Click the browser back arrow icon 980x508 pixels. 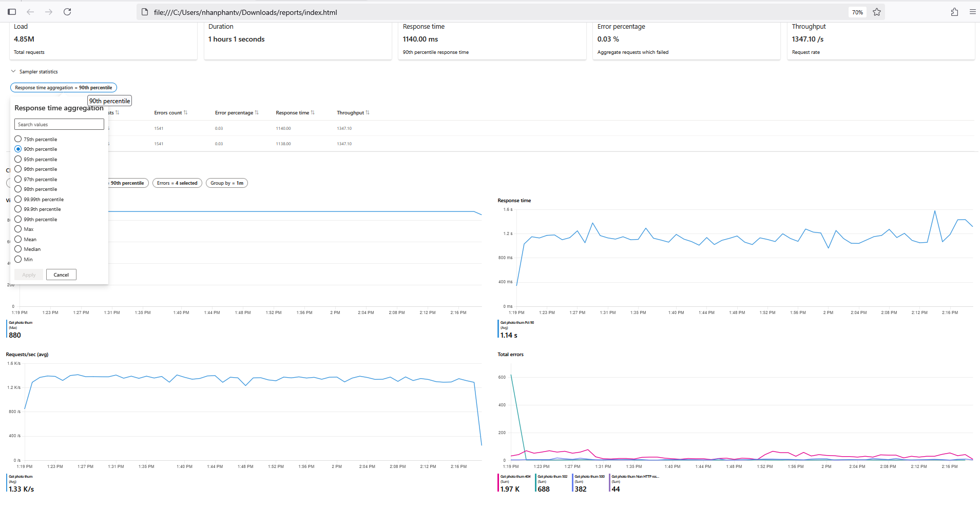pos(30,12)
